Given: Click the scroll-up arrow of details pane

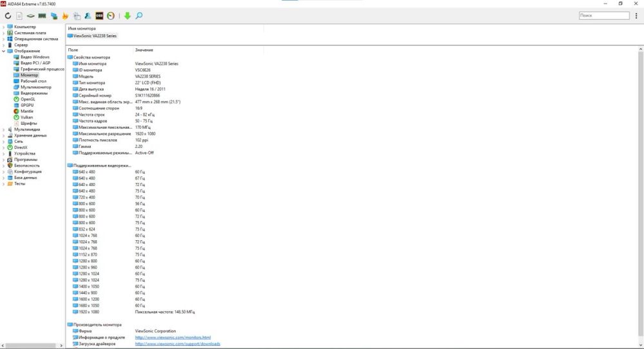Looking at the screenshot, I should (x=641, y=49).
